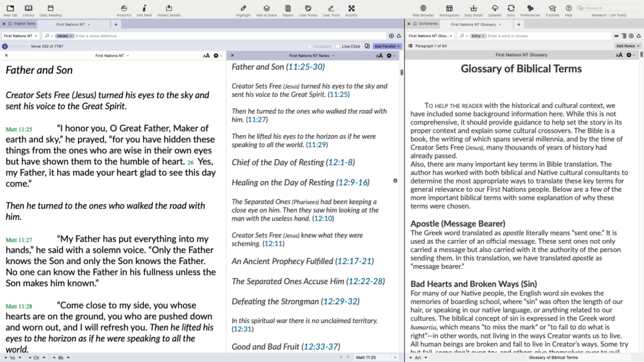Open the Add Parallel dropdown
644x362 pixels.
387,47
